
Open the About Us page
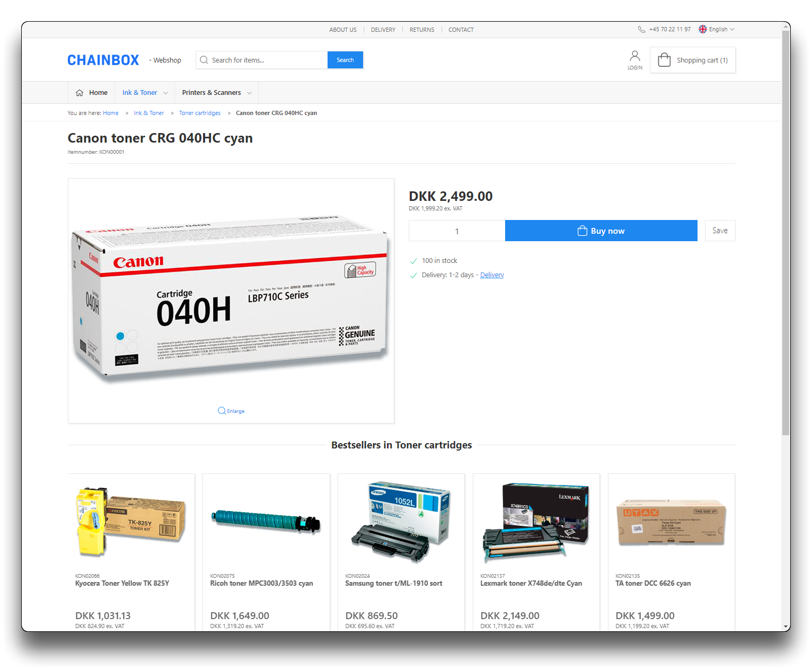[343, 30]
